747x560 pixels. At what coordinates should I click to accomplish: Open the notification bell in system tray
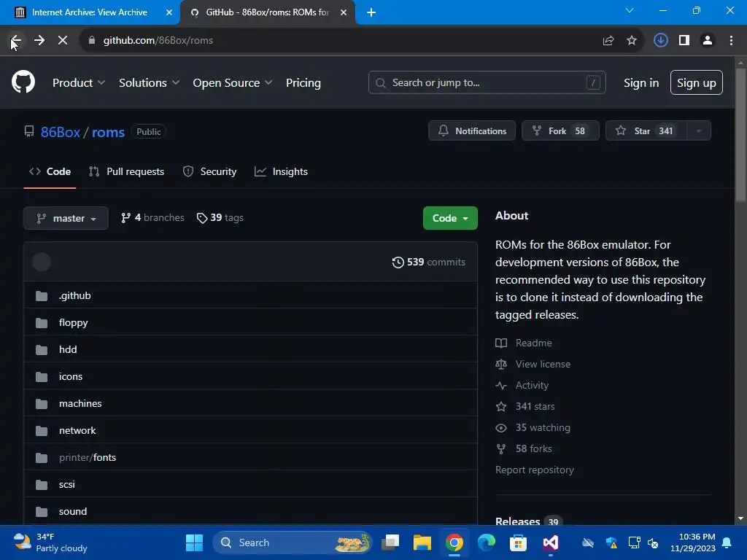(727, 542)
